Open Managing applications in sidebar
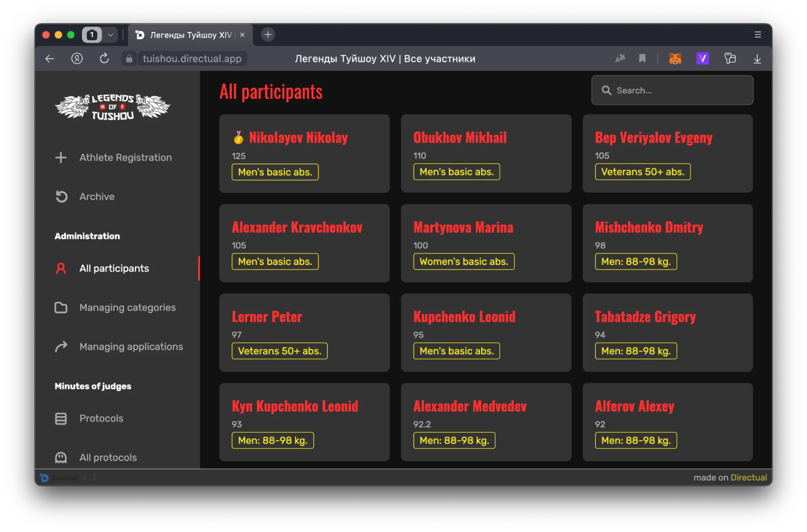 click(131, 347)
